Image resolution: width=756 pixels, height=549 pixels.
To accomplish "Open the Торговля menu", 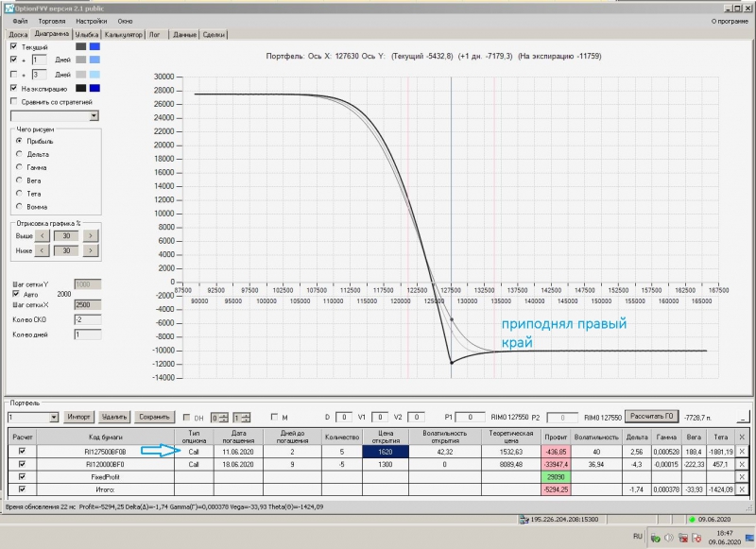I will (x=52, y=21).
